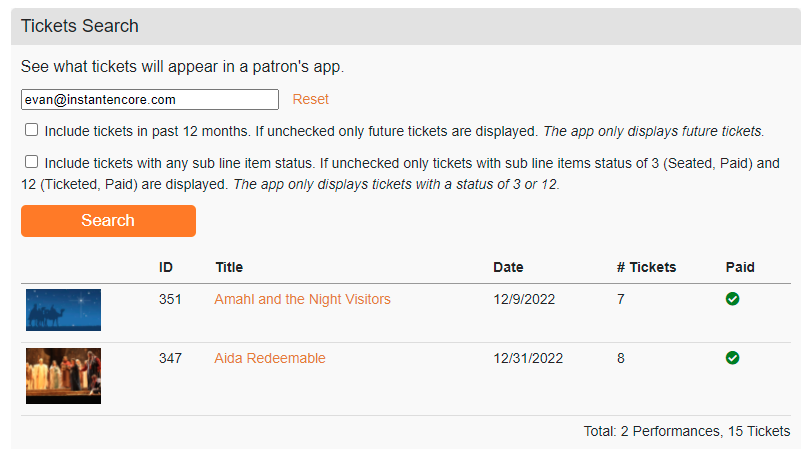The height and width of the screenshot is (449, 806).
Task: Open the Aida Redeemable performance link
Action: (x=270, y=358)
